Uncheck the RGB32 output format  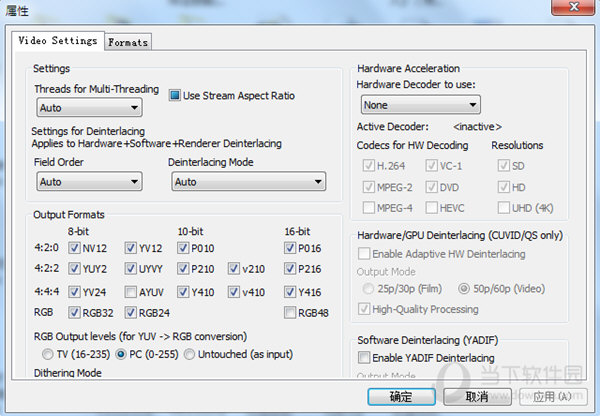click(74, 313)
